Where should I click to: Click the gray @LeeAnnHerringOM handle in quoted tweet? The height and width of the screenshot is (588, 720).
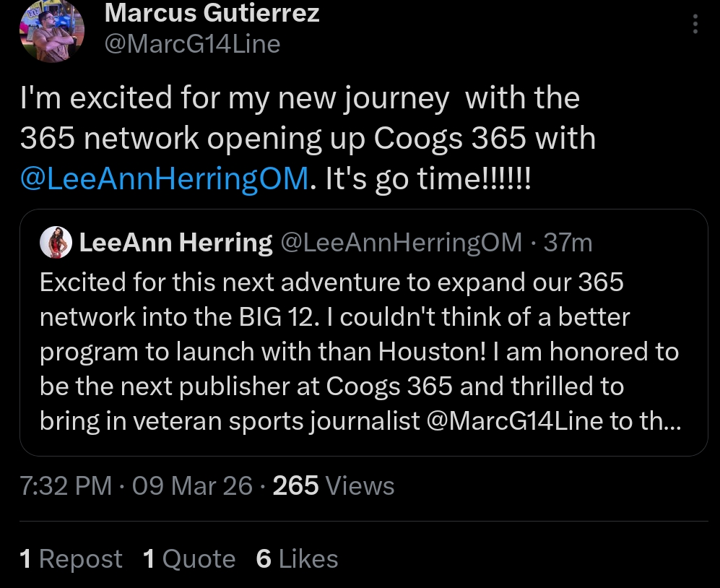click(x=400, y=243)
